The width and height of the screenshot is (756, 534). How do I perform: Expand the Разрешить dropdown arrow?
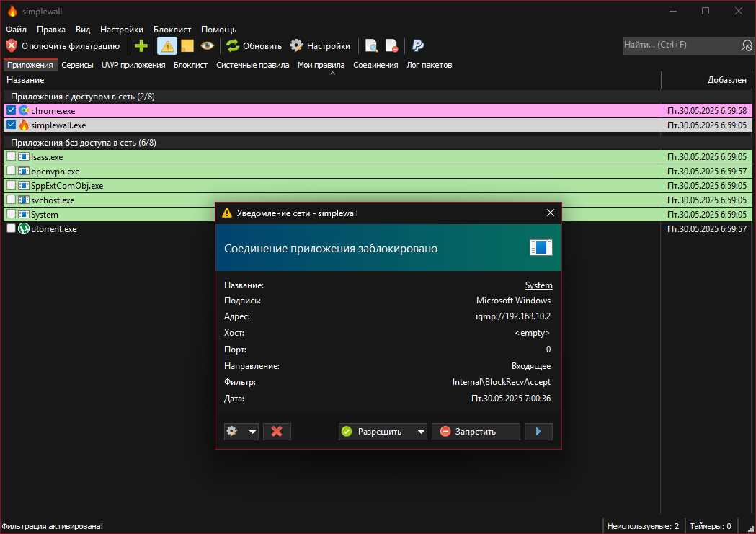point(422,432)
